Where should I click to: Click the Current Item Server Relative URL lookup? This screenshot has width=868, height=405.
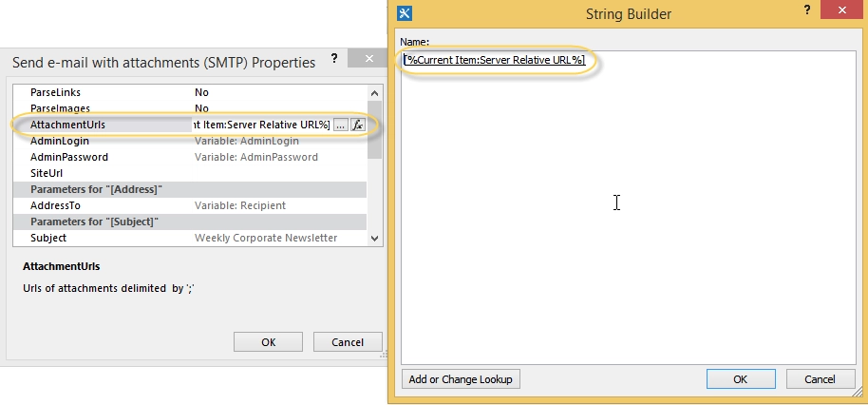[495, 60]
